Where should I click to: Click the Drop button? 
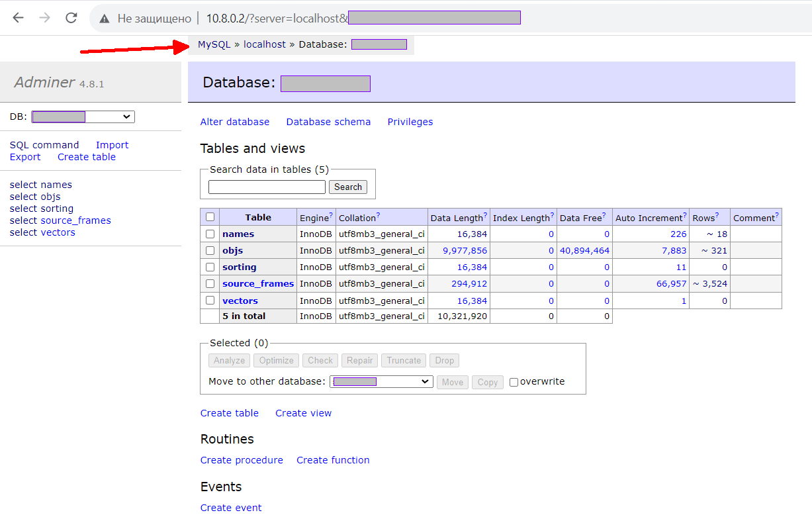click(445, 361)
